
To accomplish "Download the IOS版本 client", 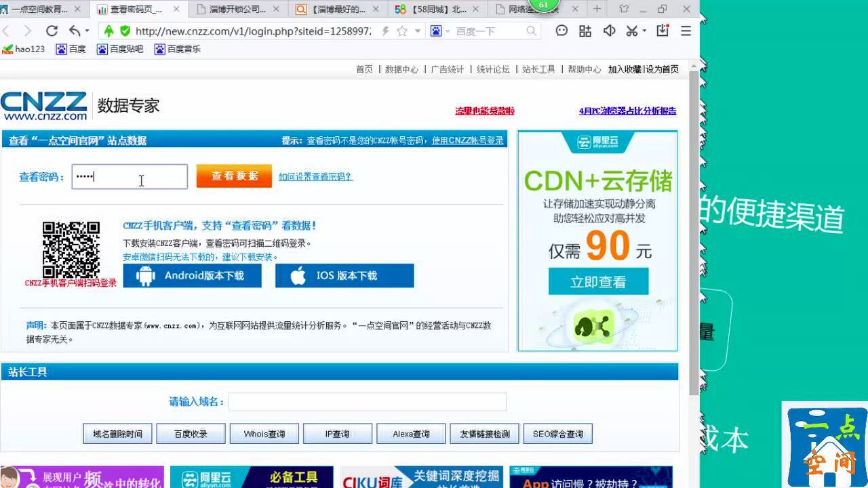I will (x=344, y=276).
